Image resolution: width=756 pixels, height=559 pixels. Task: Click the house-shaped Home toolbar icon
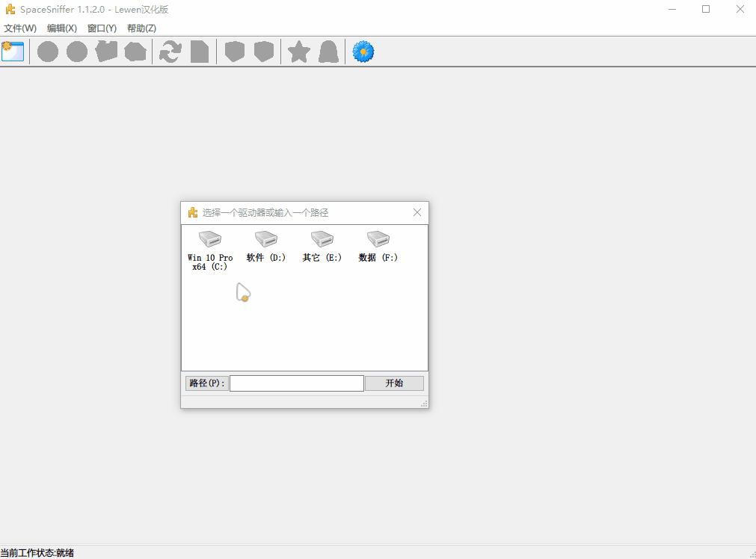pos(135,52)
